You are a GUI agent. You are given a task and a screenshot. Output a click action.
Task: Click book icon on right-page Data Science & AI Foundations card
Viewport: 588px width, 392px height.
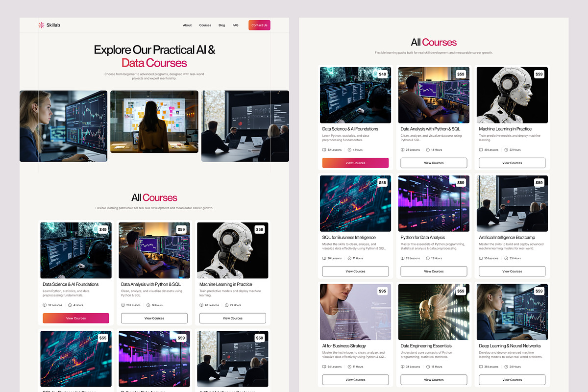[324, 150]
